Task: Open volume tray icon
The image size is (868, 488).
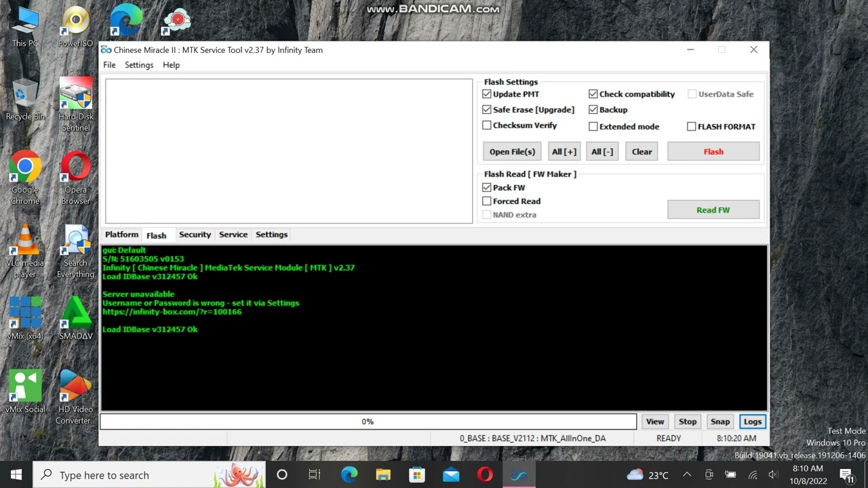Action: coord(773,474)
